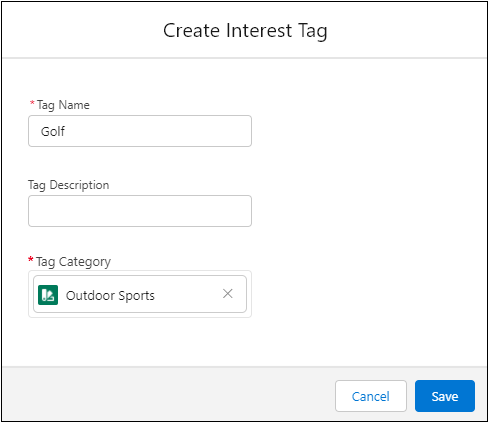Focus the empty Tag Description field
This screenshot has width=489, height=424.
(140, 211)
